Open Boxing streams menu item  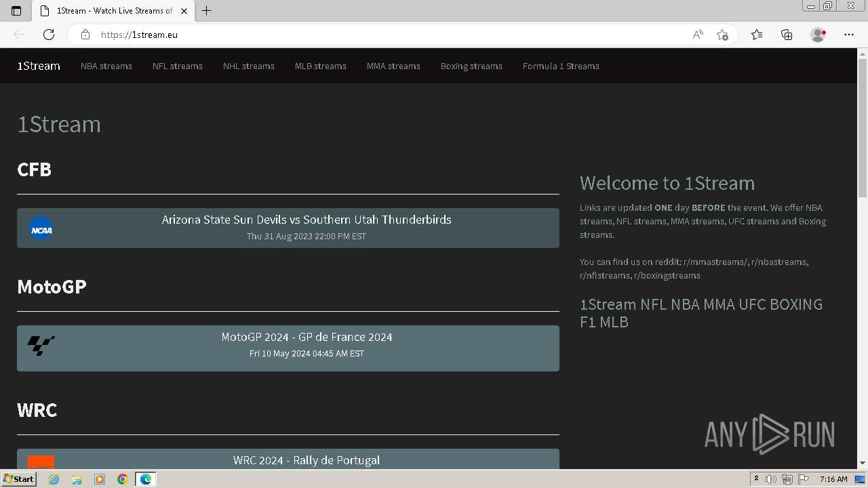click(x=471, y=66)
